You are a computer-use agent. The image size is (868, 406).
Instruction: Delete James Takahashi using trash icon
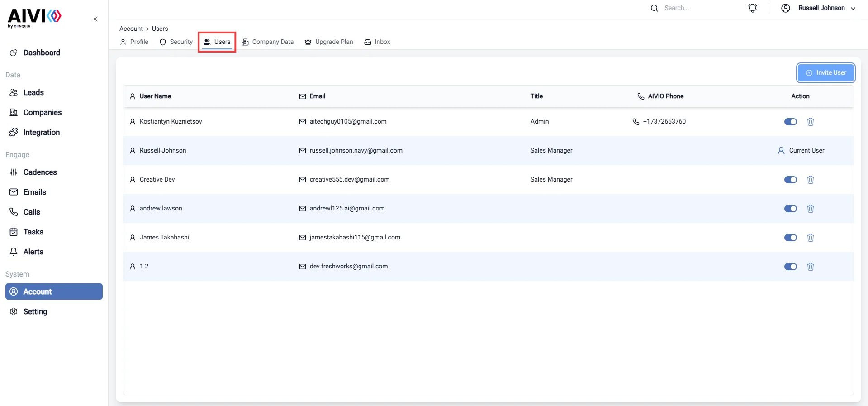(x=811, y=238)
